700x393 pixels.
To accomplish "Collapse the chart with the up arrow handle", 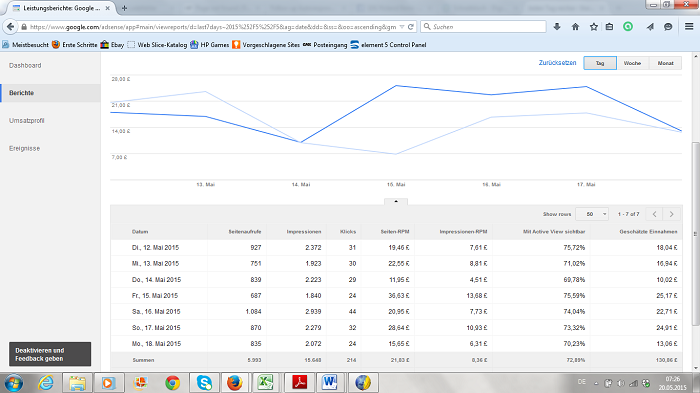I will click(x=396, y=201).
